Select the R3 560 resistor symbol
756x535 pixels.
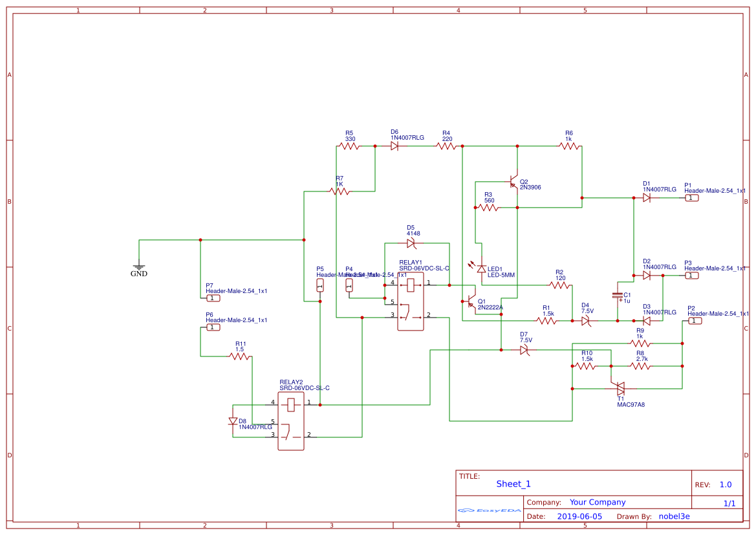[x=489, y=208]
